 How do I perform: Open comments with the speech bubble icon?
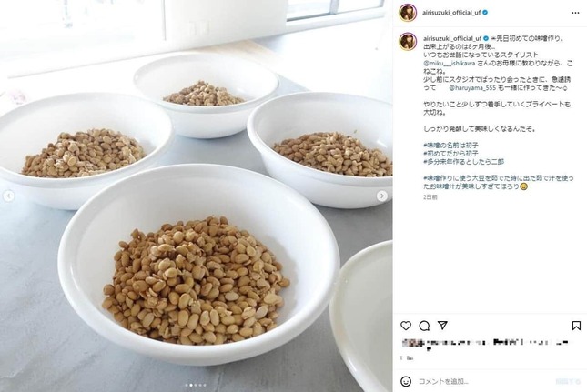(424, 326)
